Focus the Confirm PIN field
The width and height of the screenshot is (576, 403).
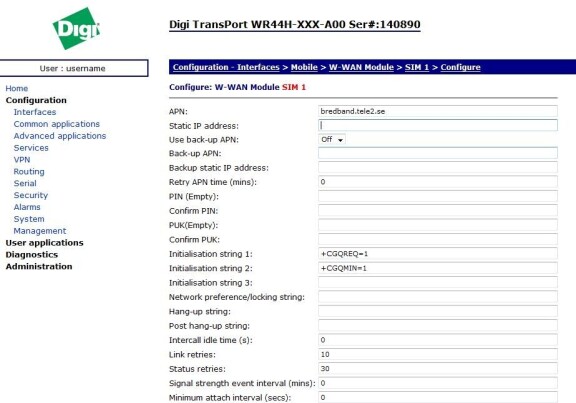(438, 211)
